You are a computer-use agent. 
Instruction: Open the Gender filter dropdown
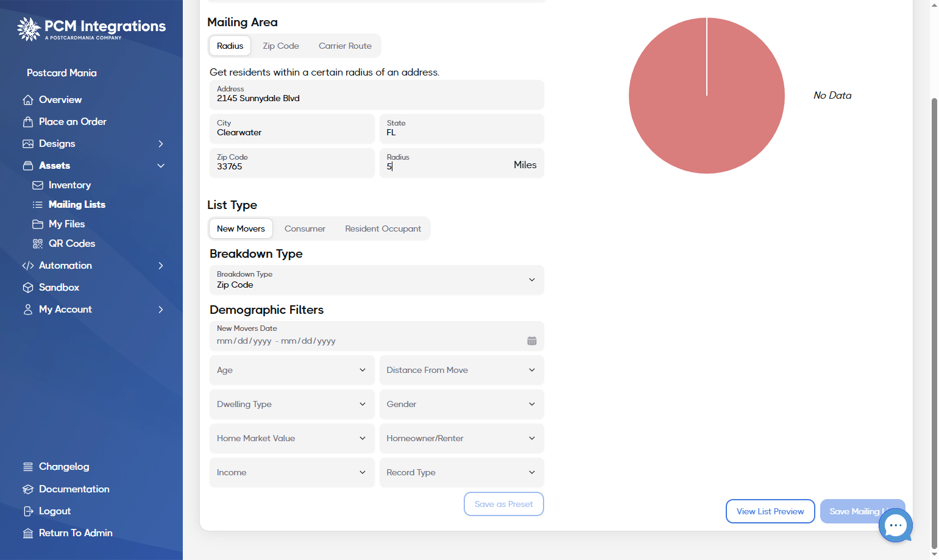tap(461, 404)
